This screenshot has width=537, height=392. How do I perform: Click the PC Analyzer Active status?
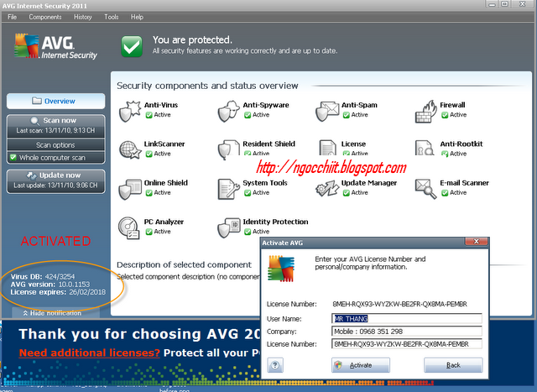coord(159,232)
